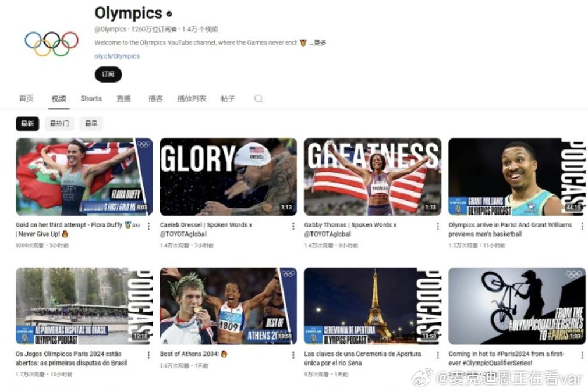Select the 最热门 popular filter chip
This screenshot has width=588, height=392.
coord(59,123)
